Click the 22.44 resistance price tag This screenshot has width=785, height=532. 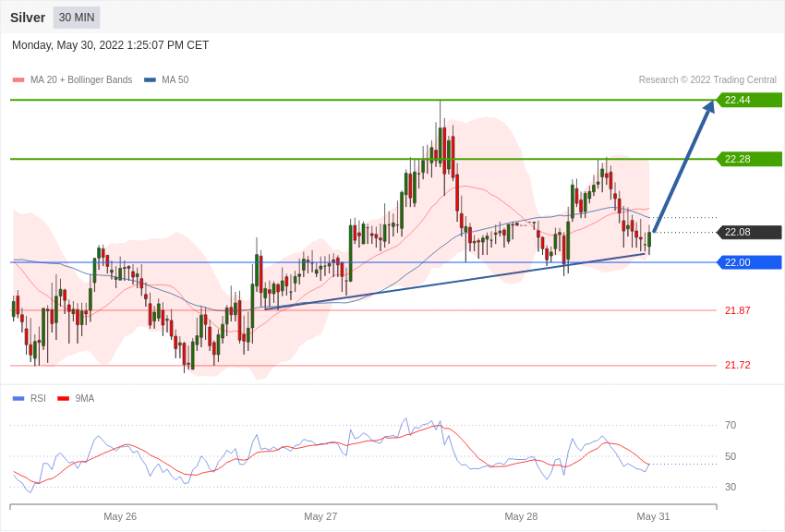[x=750, y=100]
